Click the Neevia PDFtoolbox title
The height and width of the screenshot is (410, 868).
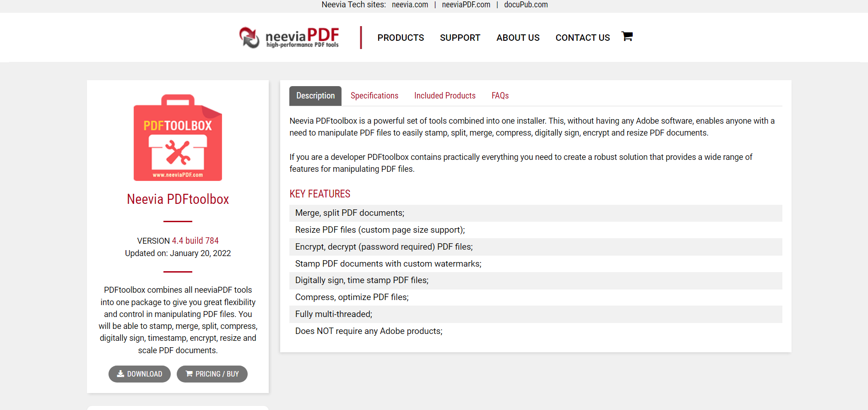[178, 199]
